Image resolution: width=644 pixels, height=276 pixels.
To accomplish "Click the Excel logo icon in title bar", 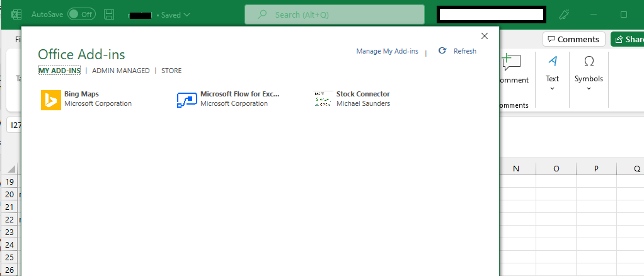I will click(x=16, y=14).
